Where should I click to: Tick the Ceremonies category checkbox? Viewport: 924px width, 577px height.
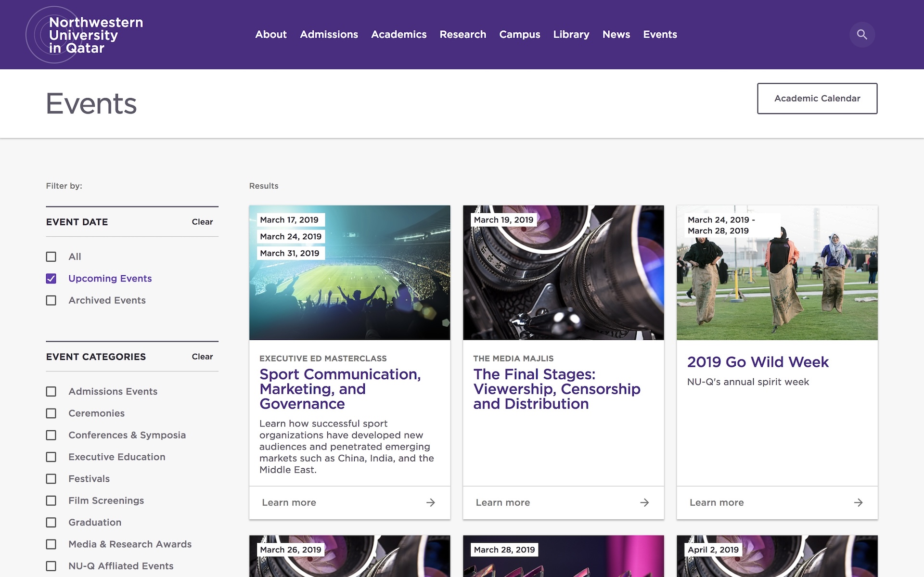tap(51, 413)
